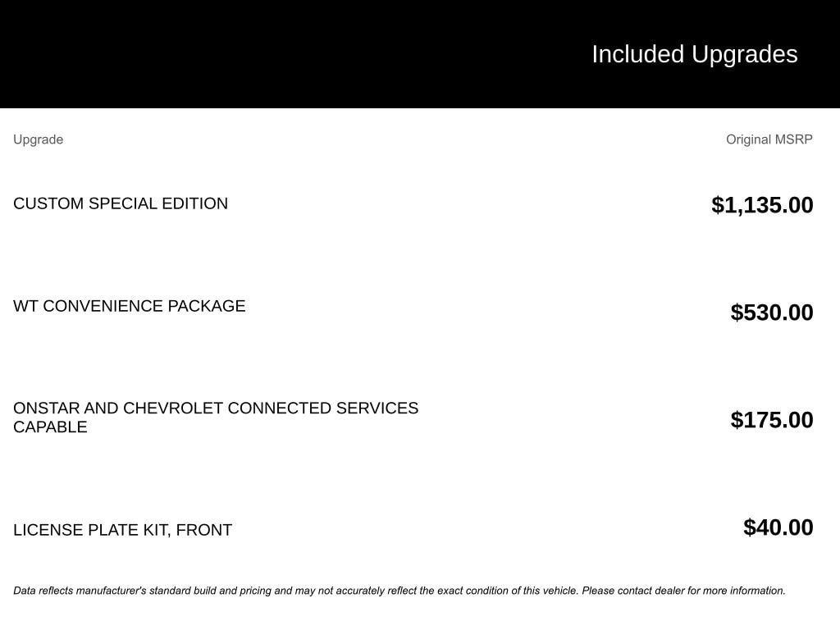The width and height of the screenshot is (840, 630).
Task: Click the word CAPABLE under OnStar entry
Action: 50,427
